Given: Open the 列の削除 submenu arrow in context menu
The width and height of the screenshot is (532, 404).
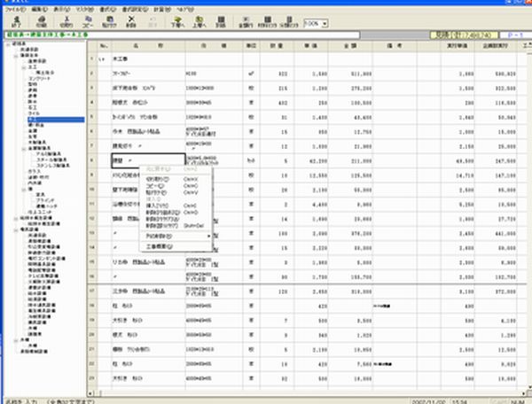Looking at the screenshot, I should tap(209, 237).
